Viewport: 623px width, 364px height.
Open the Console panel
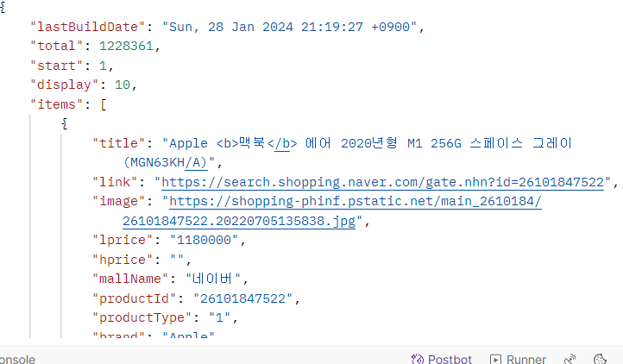point(17,359)
